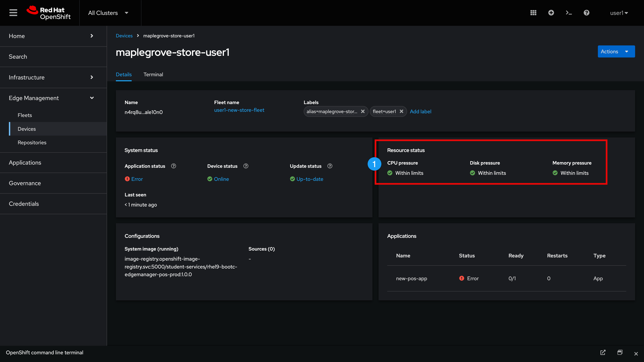The width and height of the screenshot is (644, 362).
Task: Select Devices in the sidebar
Action: click(58, 129)
